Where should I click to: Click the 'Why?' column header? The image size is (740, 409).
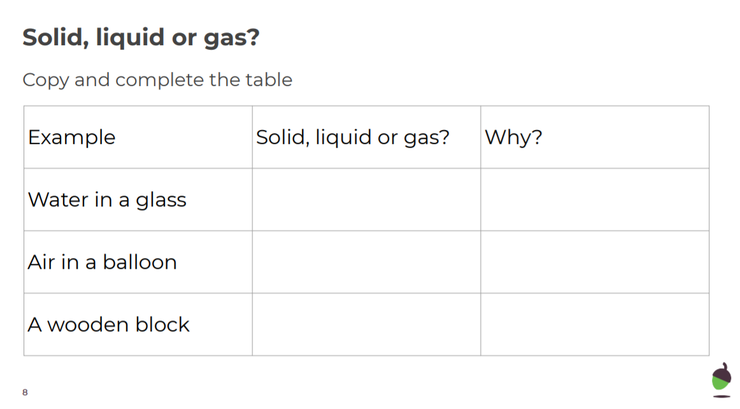click(x=513, y=138)
